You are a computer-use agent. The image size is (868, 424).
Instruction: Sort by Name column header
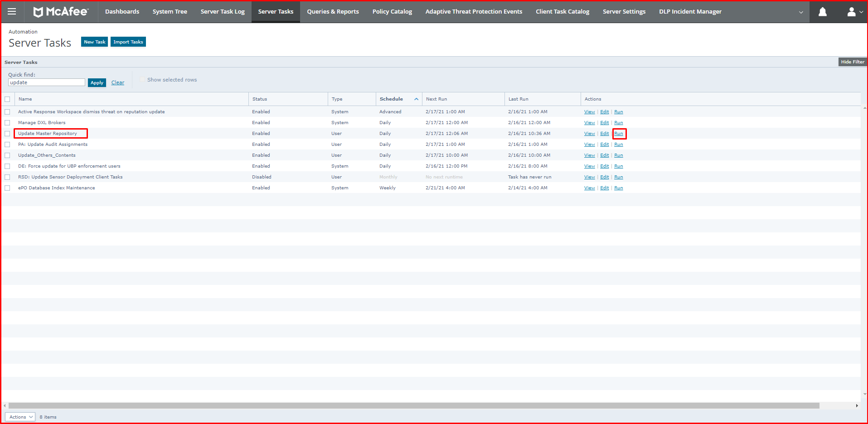point(25,99)
